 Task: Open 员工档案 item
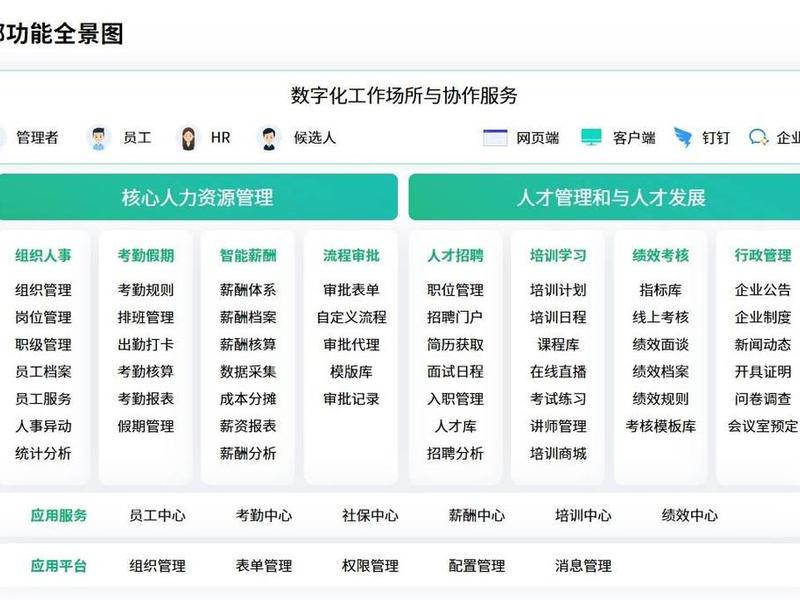click(x=43, y=371)
